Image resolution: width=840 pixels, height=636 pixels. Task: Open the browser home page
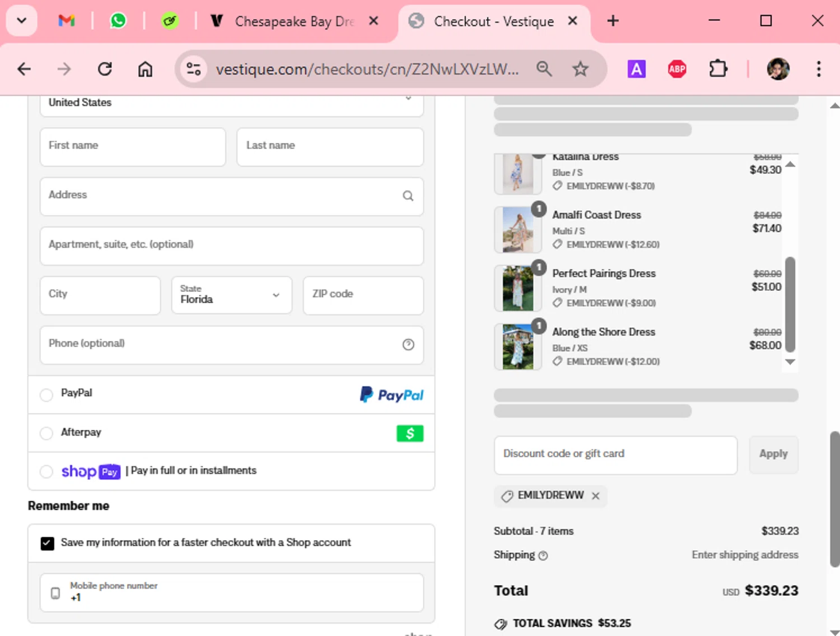pos(145,69)
